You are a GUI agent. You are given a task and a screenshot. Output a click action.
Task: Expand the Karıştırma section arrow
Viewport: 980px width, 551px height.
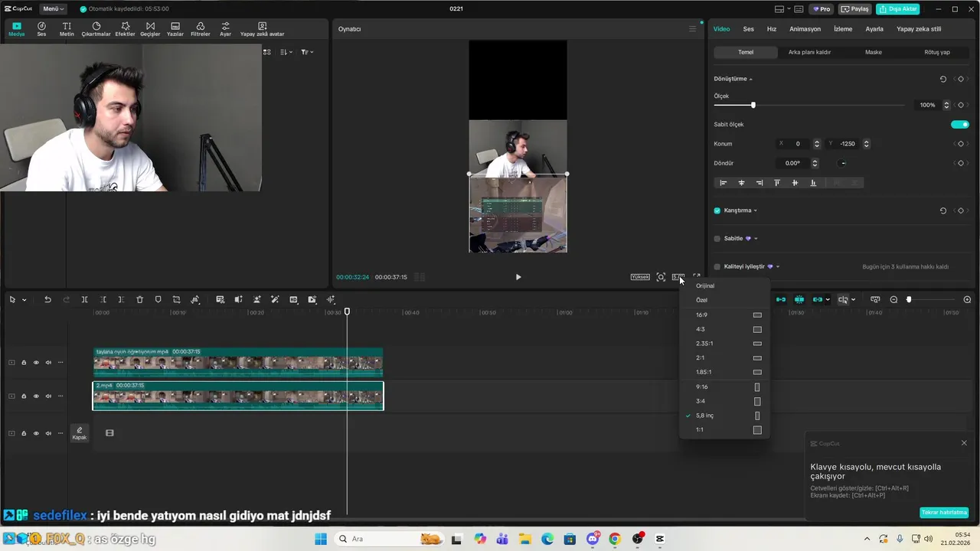point(756,210)
